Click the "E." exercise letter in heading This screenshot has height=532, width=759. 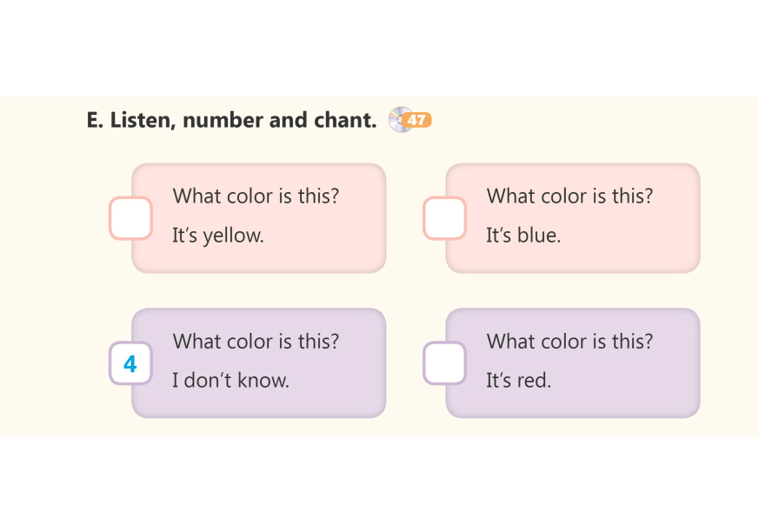[x=95, y=120]
